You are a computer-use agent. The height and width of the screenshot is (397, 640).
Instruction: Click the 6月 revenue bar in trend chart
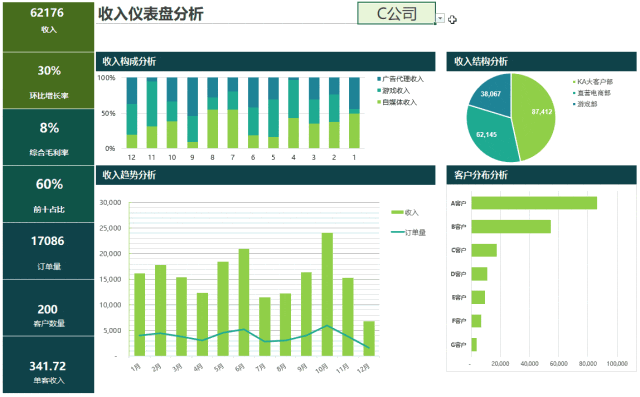coord(244,302)
